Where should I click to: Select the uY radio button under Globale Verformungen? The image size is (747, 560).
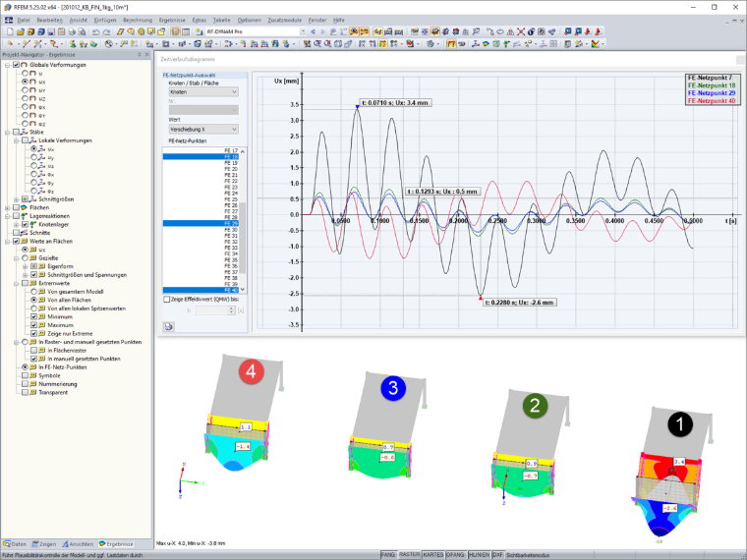[26, 90]
